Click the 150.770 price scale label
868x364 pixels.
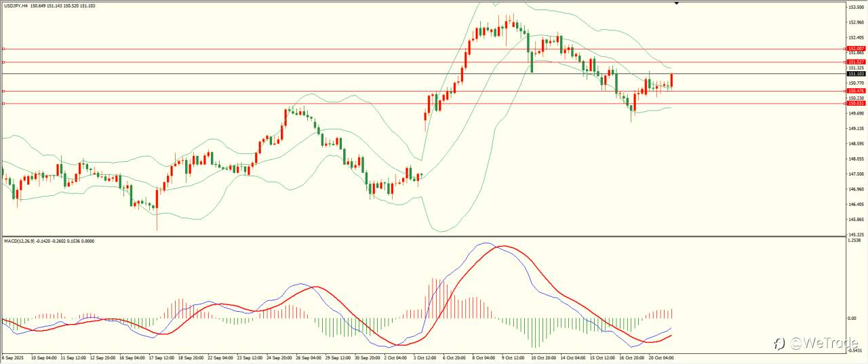pyautogui.click(x=856, y=83)
